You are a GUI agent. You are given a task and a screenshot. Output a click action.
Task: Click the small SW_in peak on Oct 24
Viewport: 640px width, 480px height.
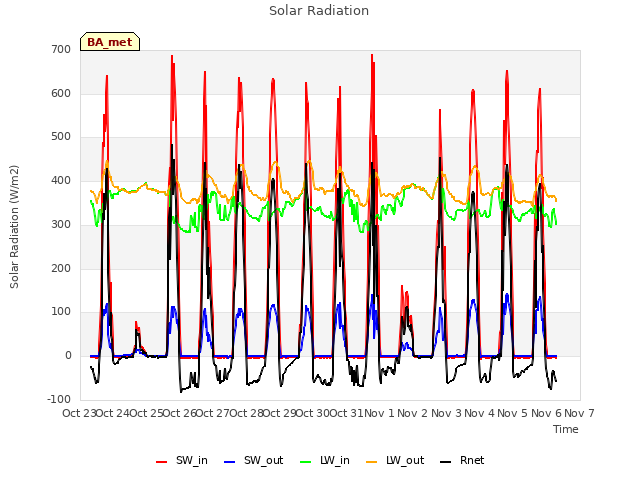(x=136, y=322)
